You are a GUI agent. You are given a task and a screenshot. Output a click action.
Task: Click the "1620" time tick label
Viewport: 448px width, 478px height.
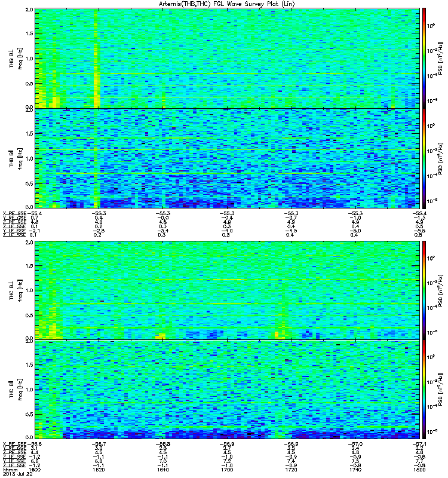(99, 470)
